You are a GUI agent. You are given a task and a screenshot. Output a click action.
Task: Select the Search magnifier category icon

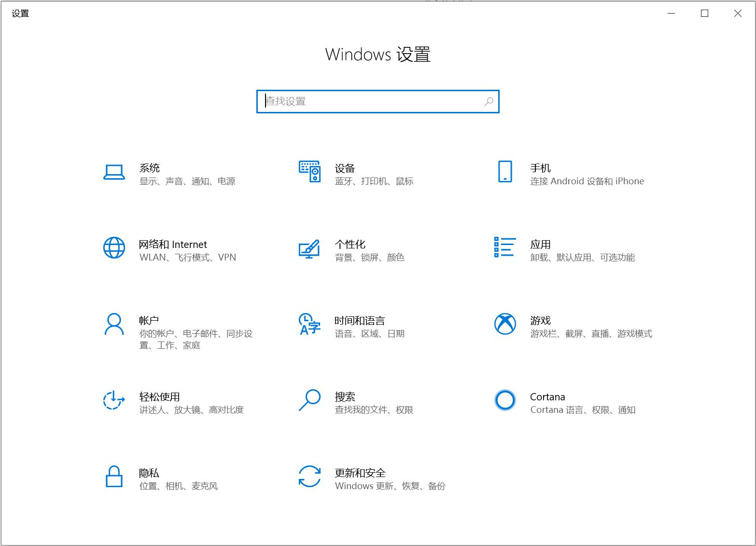[x=309, y=400]
